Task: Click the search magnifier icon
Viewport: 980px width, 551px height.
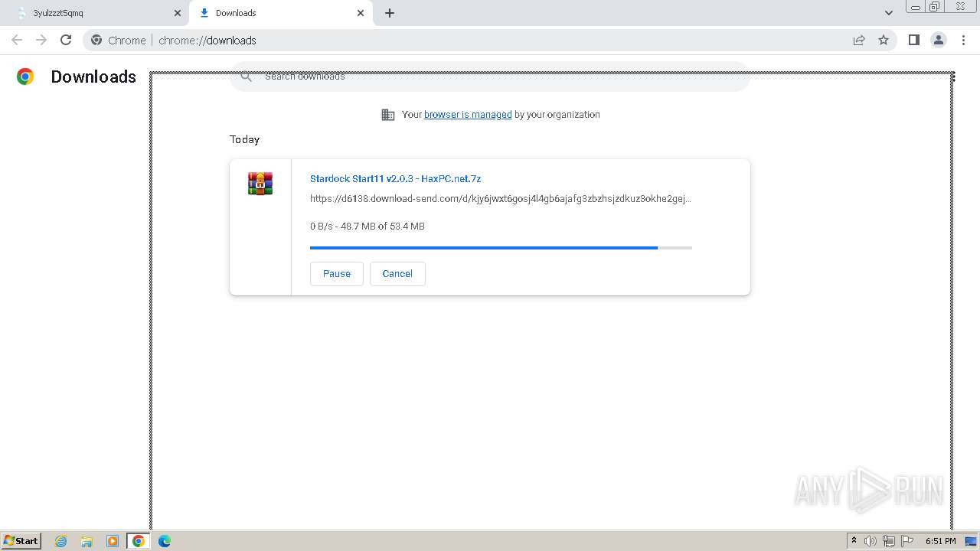Action: (x=246, y=76)
